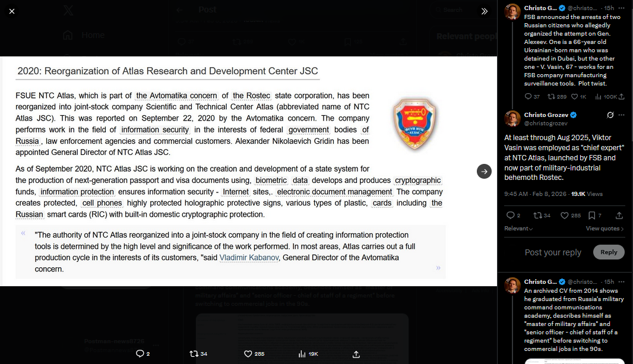The height and width of the screenshot is (364, 633).
Task: Open tweet text 'An archived CV from 2014 shows'
Action: [571, 290]
